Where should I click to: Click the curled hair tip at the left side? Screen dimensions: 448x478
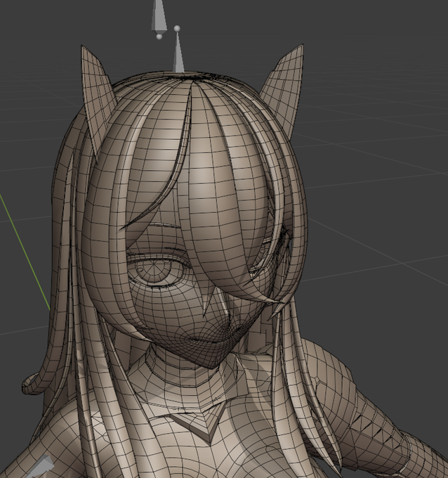[32, 385]
